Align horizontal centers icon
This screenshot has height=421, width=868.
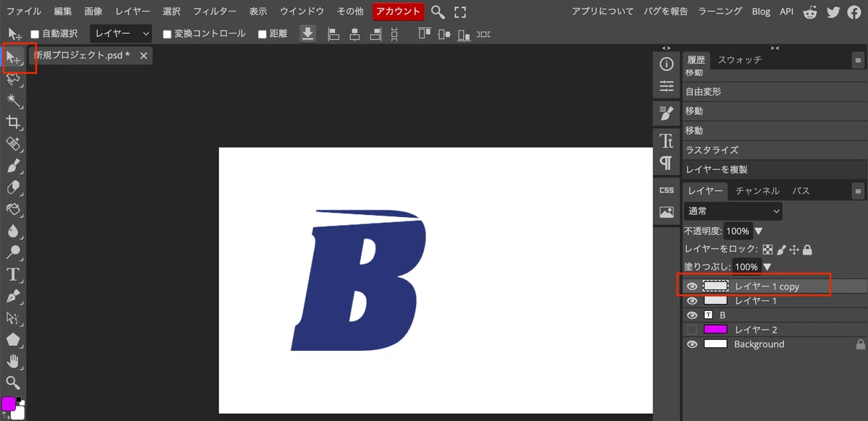354,34
